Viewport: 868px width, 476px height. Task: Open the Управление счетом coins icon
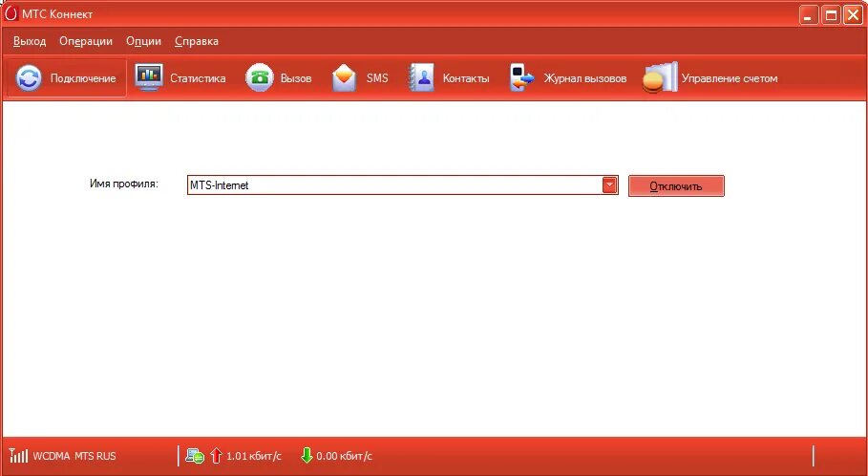point(660,77)
